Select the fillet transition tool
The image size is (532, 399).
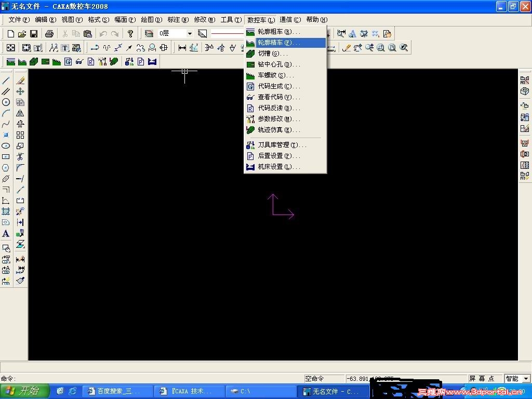[20, 168]
